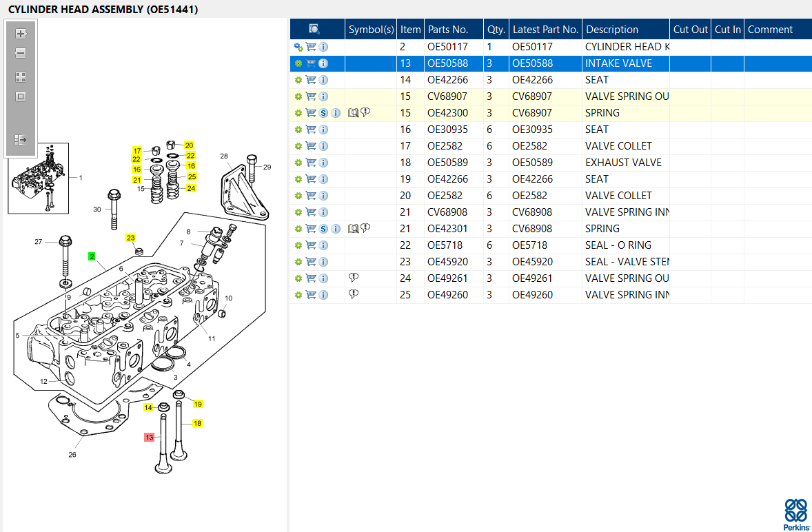The image size is (812, 532).
Task: Collapse the diagram toolbar with the arrow icon
Action: [21, 140]
